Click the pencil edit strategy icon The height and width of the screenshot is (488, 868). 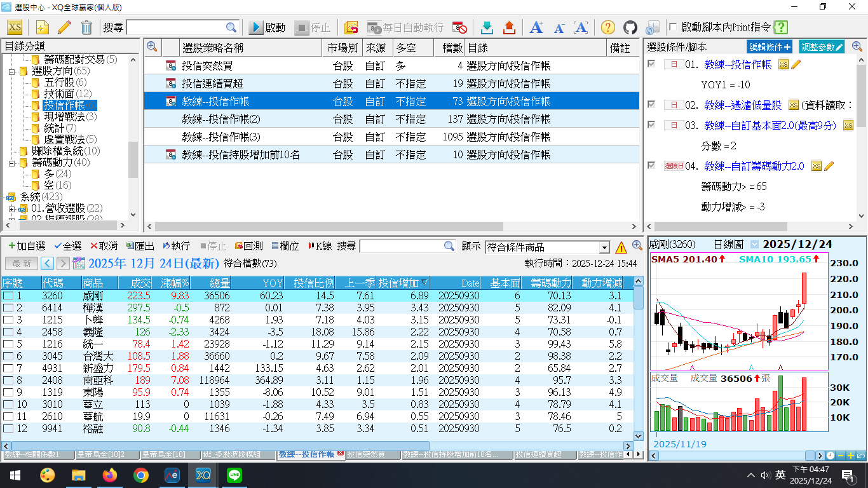click(64, 27)
